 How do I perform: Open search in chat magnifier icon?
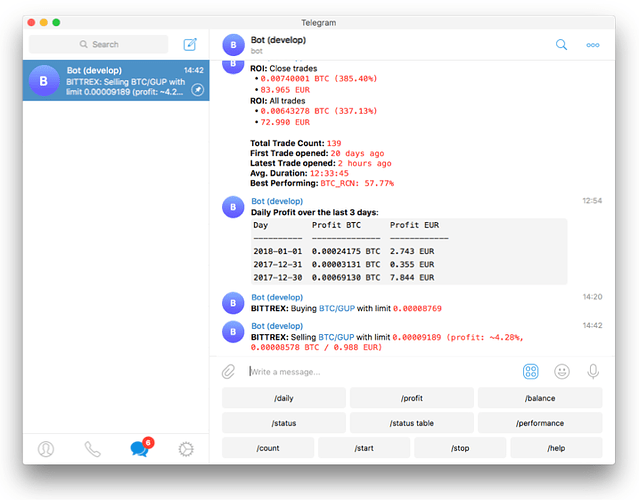tap(561, 44)
